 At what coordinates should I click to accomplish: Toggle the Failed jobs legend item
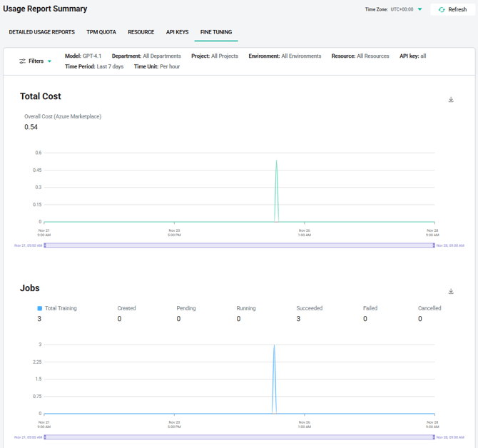coord(370,308)
